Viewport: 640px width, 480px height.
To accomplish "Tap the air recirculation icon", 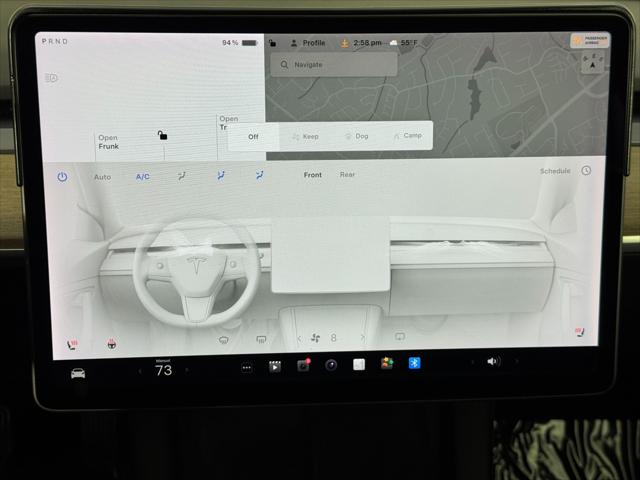I will 400,336.
